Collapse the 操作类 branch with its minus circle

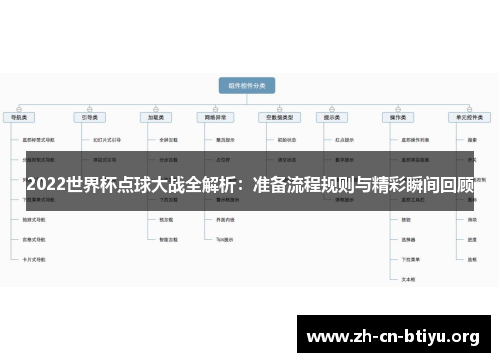[398, 109]
